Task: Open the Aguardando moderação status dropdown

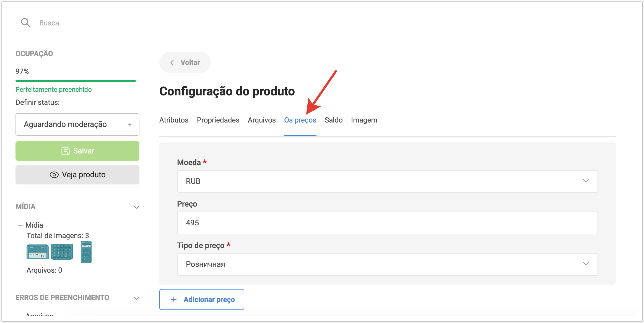Action: click(77, 124)
